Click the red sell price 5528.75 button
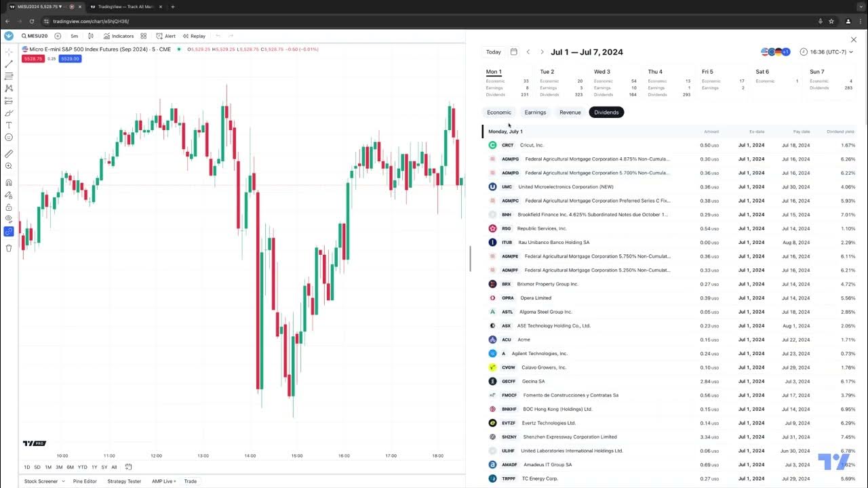Screen dimensions: 868x488 pyautogui.click(x=33, y=59)
